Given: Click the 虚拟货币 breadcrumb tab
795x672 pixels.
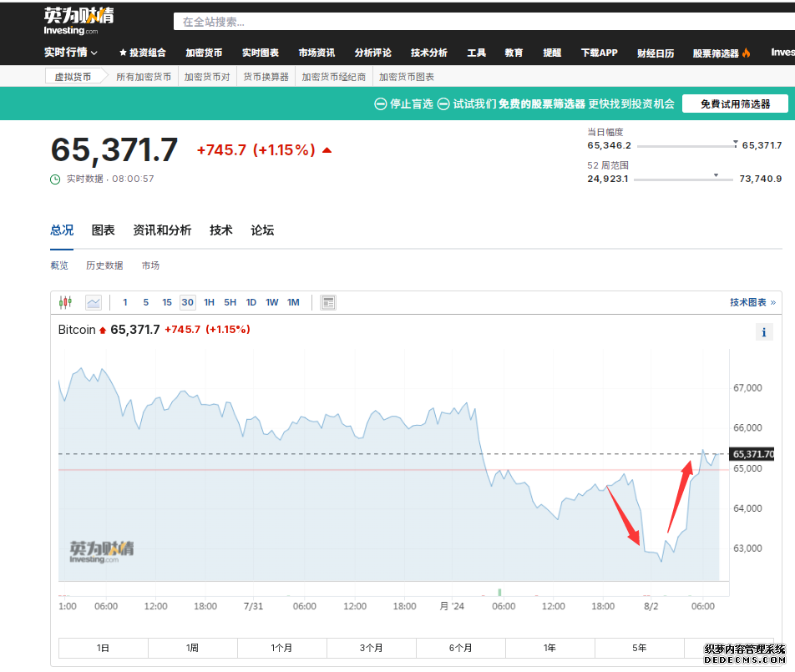Looking at the screenshot, I should 73,77.
